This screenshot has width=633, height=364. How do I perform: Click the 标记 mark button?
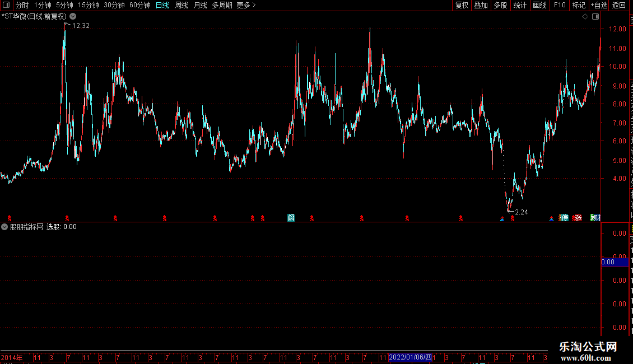point(579,5)
